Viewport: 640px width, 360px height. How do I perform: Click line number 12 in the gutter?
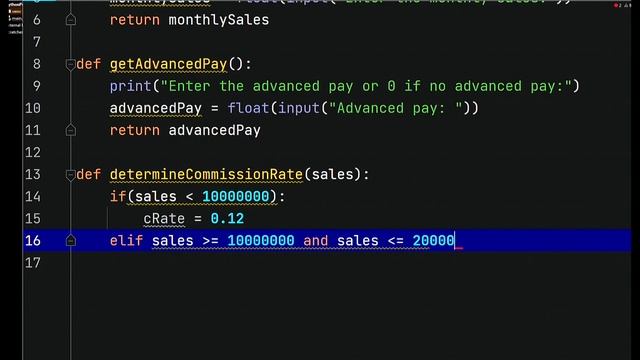point(33,152)
